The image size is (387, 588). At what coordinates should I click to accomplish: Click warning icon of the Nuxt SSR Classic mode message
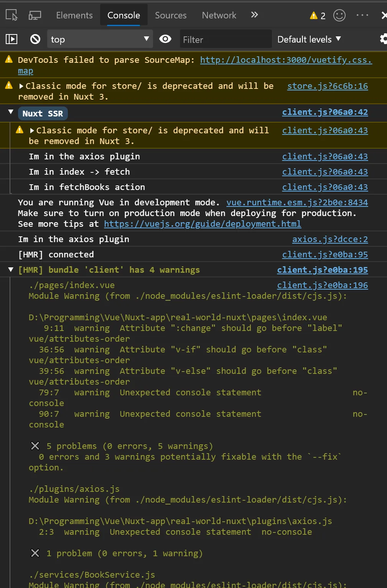click(x=20, y=130)
